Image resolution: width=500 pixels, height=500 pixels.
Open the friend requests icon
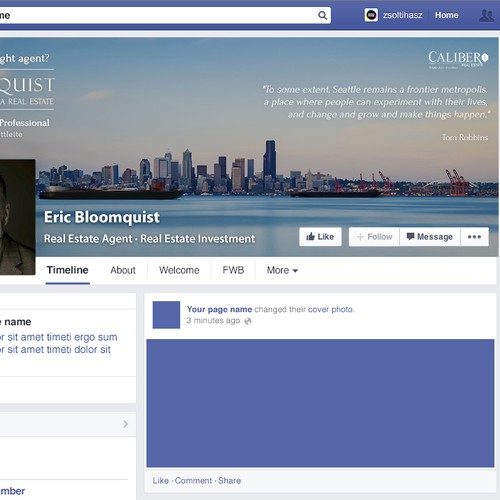pos(486,15)
